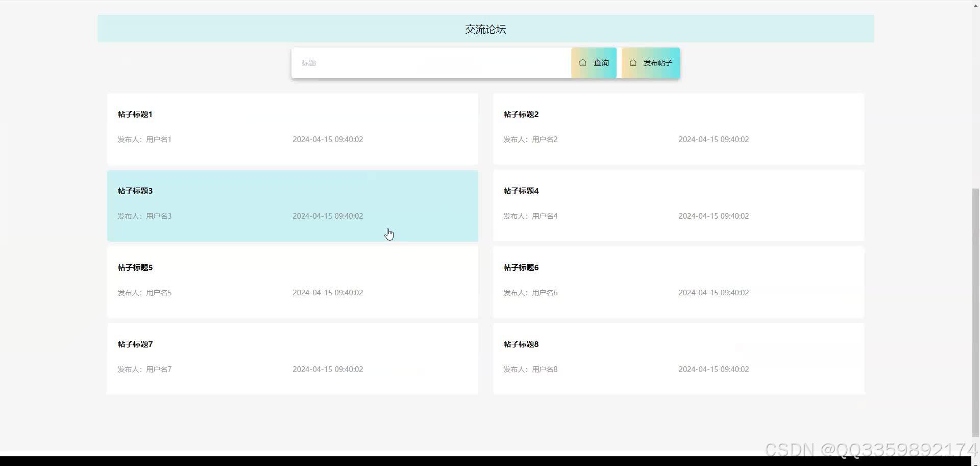Open highlighted post 帖子标题3
The height and width of the screenshot is (466, 980).
pyautogui.click(x=292, y=205)
